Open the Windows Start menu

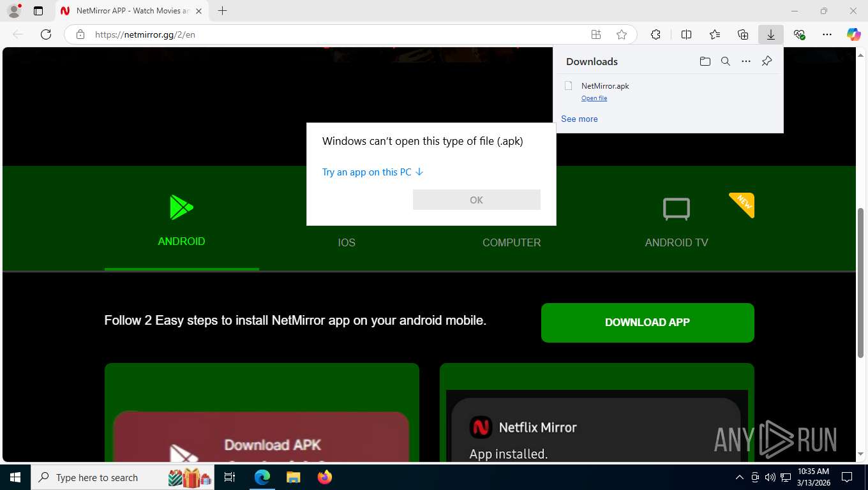coord(15,477)
